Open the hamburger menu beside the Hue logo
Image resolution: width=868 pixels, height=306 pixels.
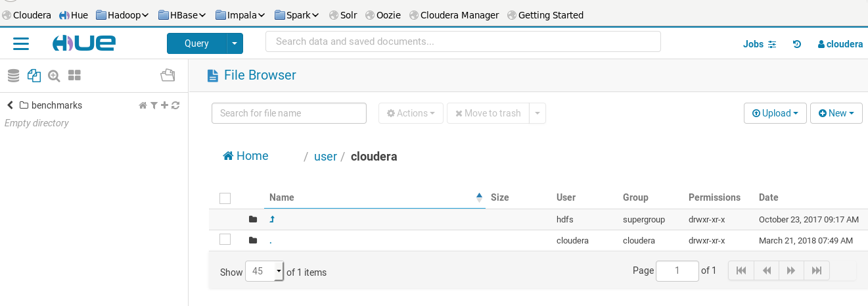click(x=21, y=44)
